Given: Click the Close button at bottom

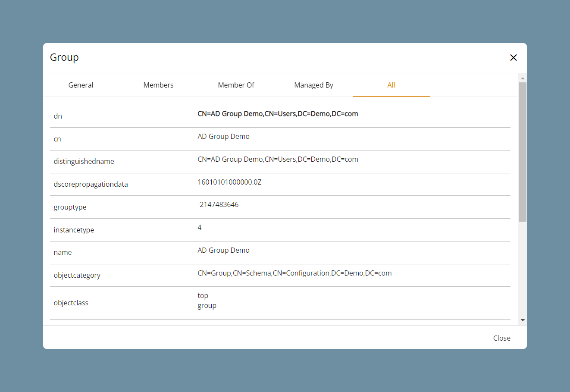Looking at the screenshot, I should tap(501, 338).
